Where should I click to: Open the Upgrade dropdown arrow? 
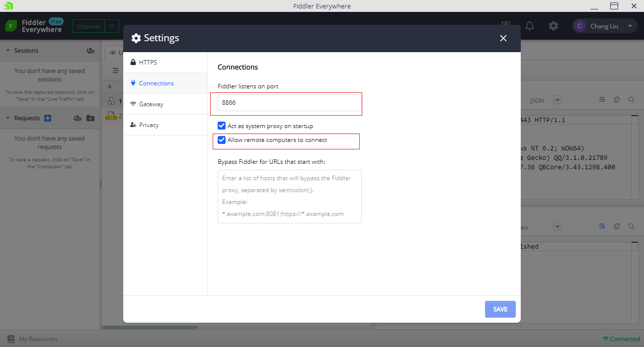[x=112, y=26]
